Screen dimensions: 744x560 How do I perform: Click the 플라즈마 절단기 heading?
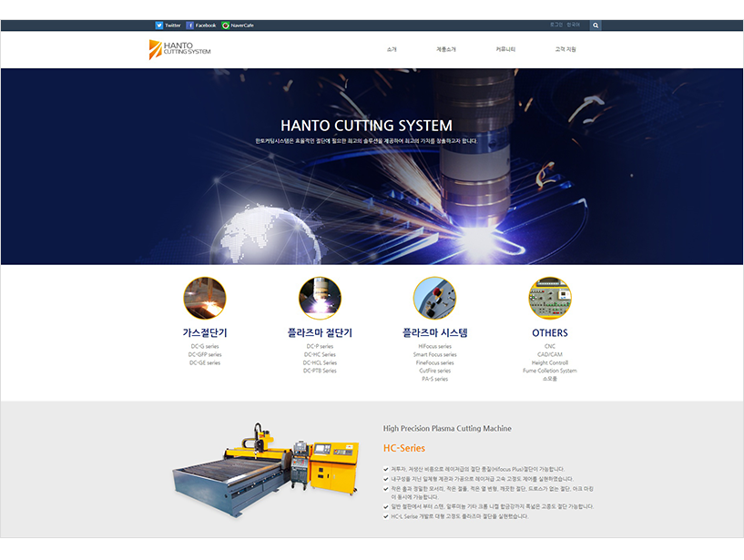point(320,332)
